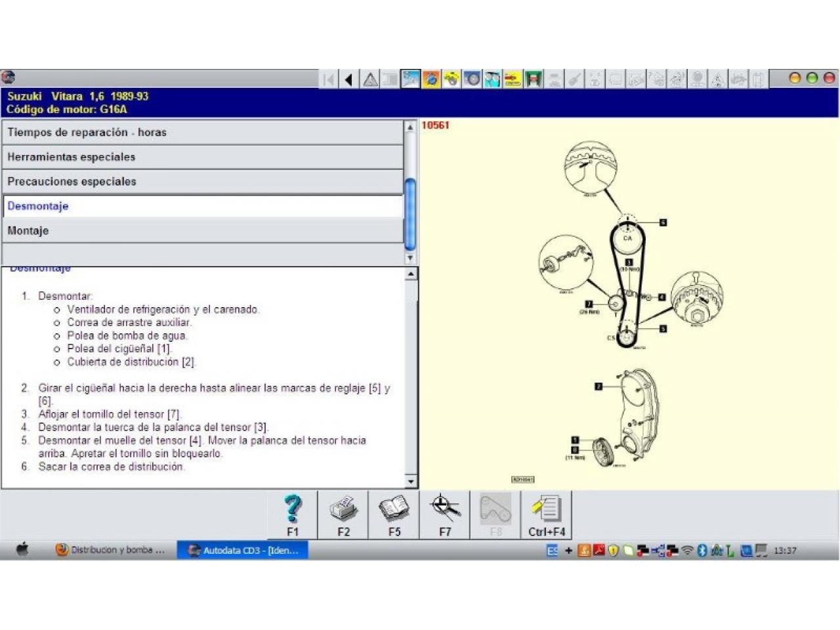
Task: Click the 'CS' crankshaft label in diagram
Action: coord(611,338)
